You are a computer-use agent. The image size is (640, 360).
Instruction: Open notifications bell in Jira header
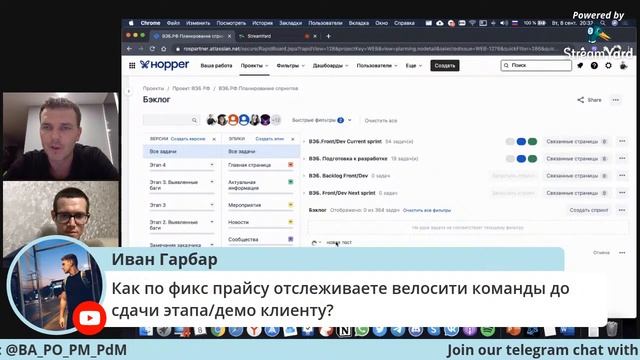tap(580, 65)
